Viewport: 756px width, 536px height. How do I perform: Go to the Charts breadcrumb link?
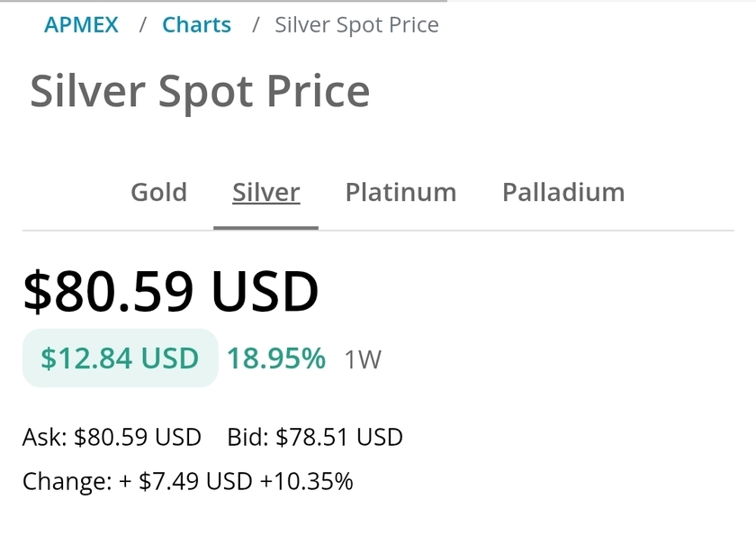pos(196,24)
